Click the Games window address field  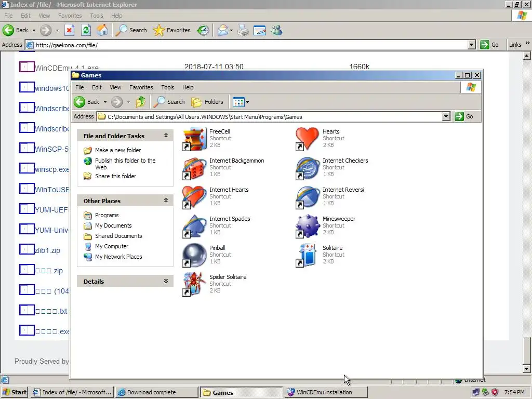[270, 117]
